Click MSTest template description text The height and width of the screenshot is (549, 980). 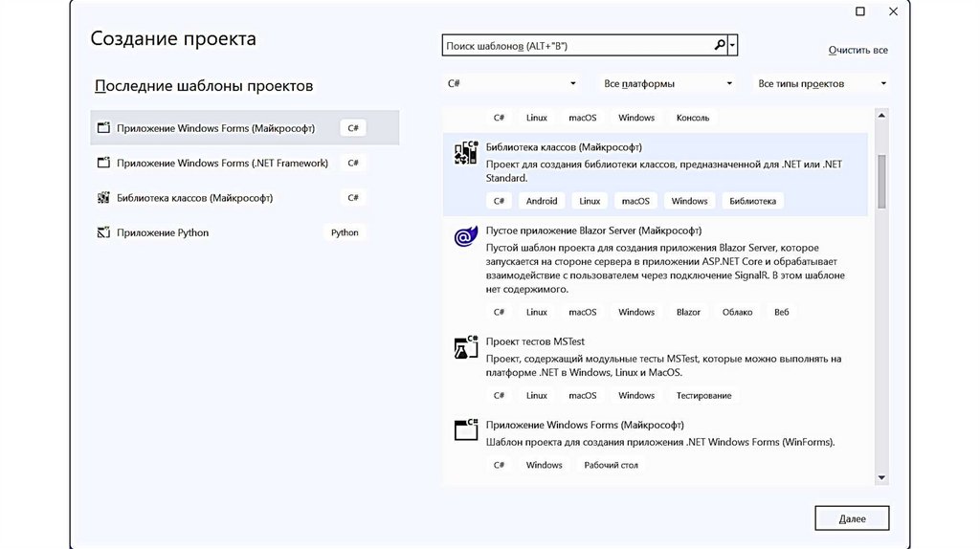click(x=664, y=365)
